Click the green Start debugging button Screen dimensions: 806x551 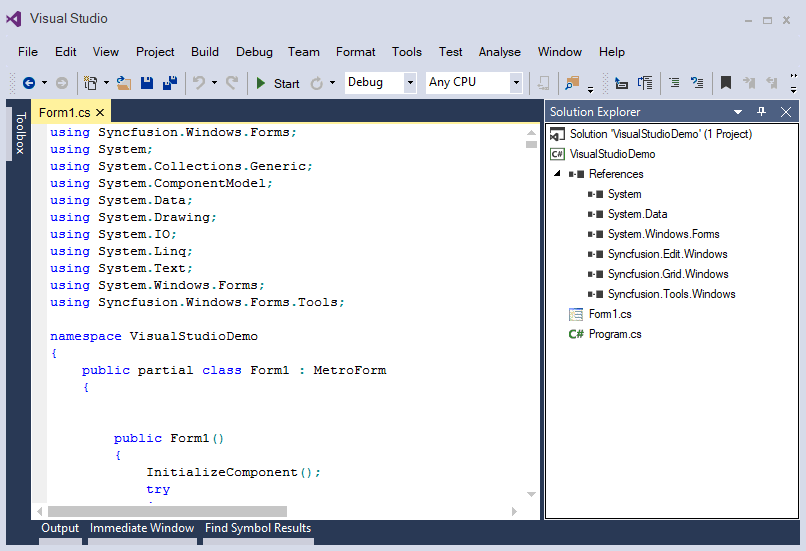(x=277, y=83)
